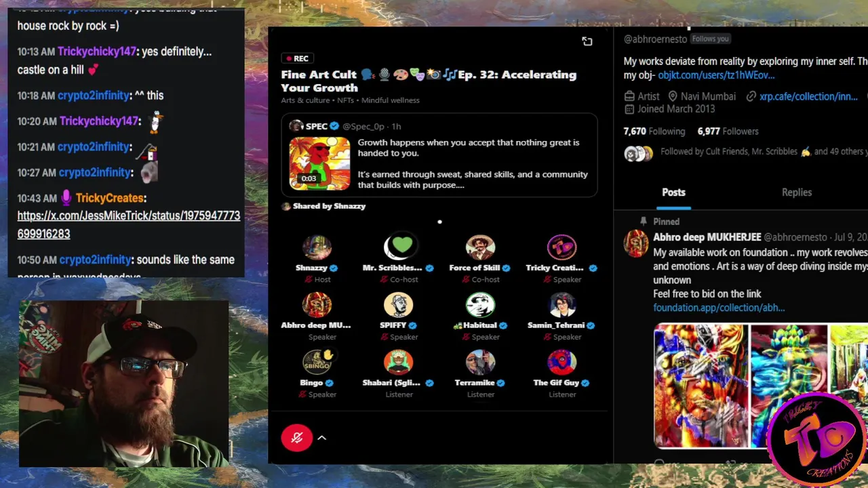Screen dimensions: 868x488
Task: Open Force of Skill co-host avatar
Action: [x=480, y=247]
